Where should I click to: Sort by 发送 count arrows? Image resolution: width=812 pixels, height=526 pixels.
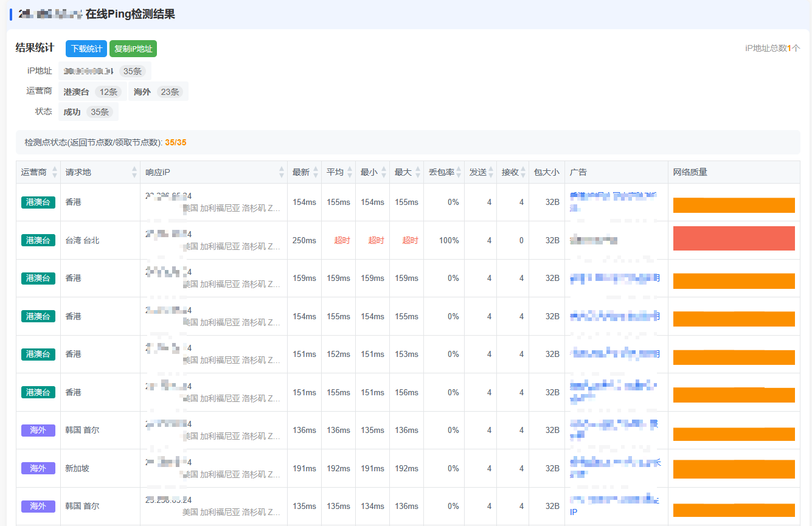[x=491, y=173]
